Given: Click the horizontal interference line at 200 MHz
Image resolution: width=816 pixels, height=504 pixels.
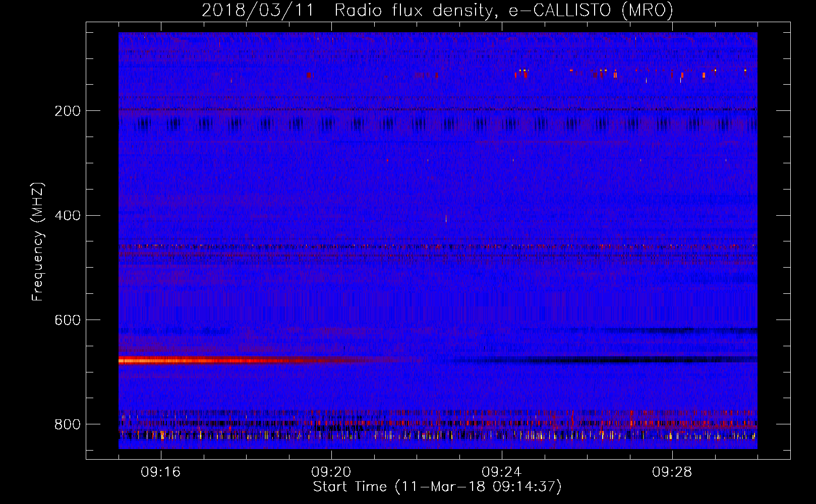Looking at the screenshot, I should pyautogui.click(x=438, y=109).
